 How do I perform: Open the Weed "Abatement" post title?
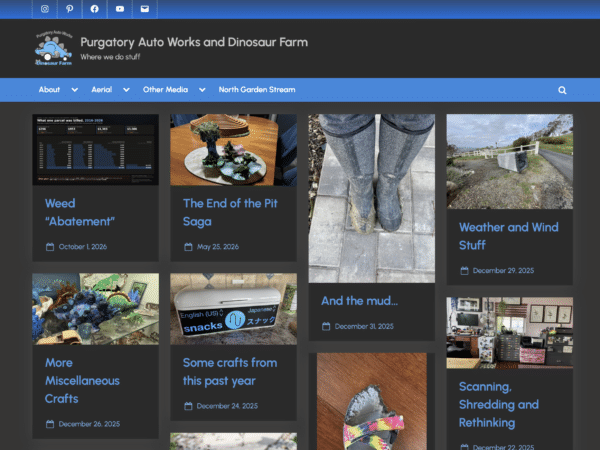click(80, 212)
